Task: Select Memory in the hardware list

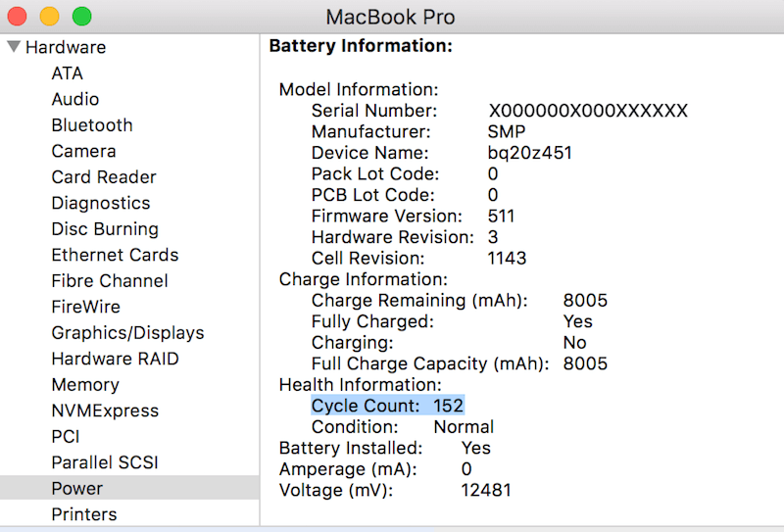Action: click(85, 385)
